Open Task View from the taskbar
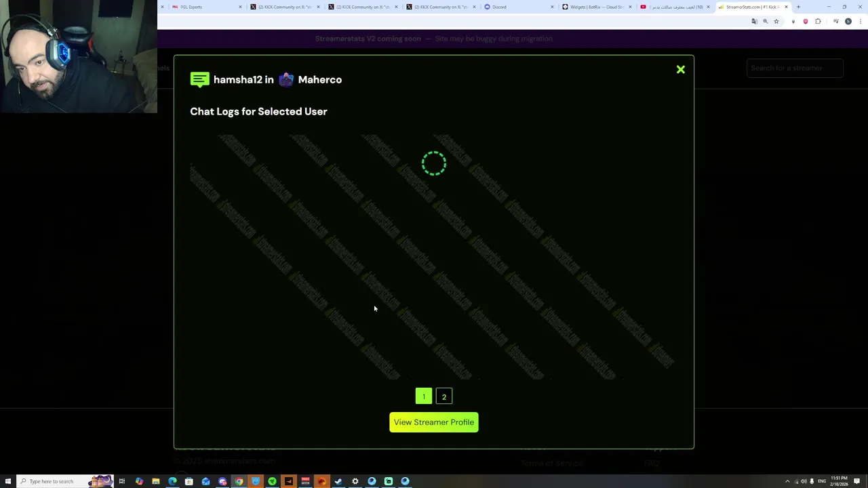Viewport: 868px width, 488px height. (122, 481)
